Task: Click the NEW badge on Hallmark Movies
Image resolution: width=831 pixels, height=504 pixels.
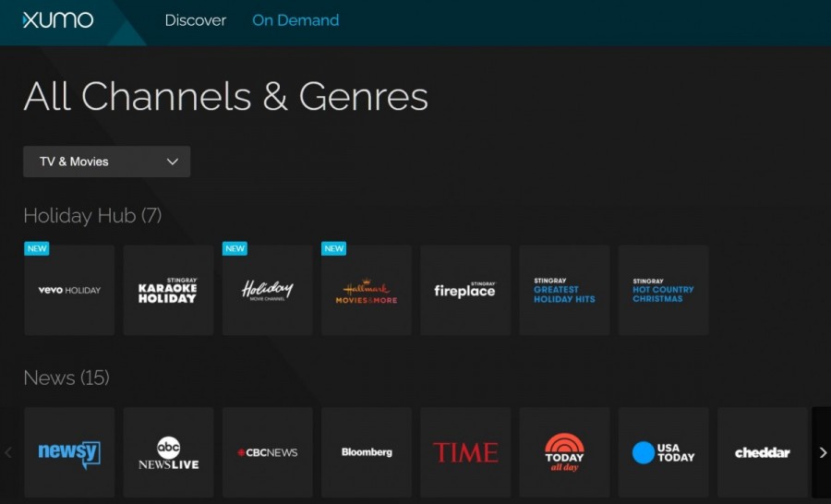Action: (x=334, y=248)
